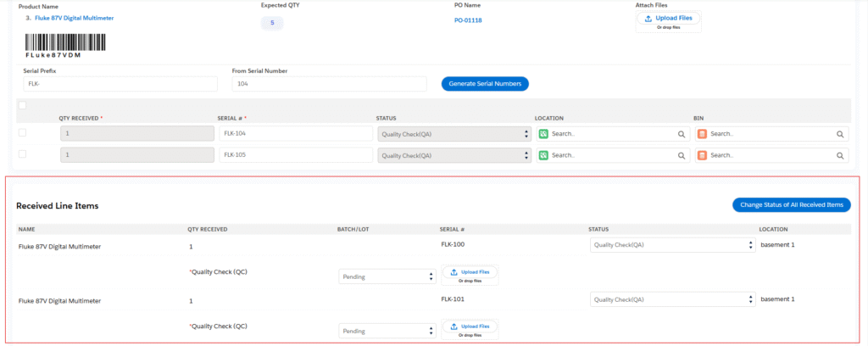The height and width of the screenshot is (346, 868).
Task: Click Generate Serial Numbers button
Action: coord(485,83)
